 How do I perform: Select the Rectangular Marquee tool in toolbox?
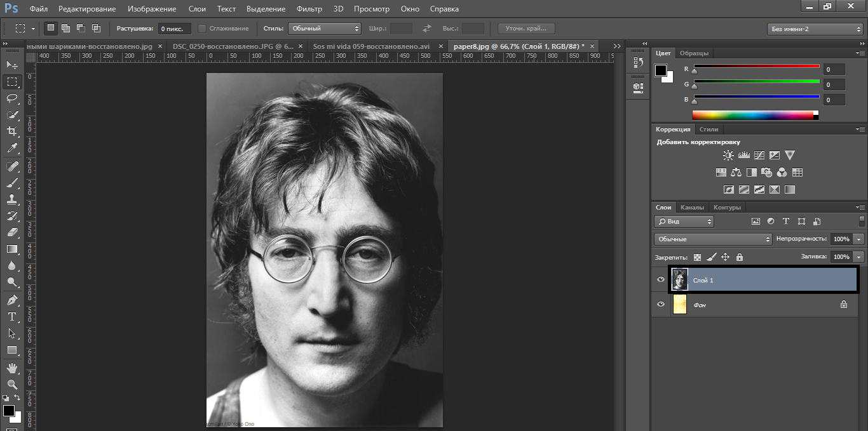(x=12, y=82)
